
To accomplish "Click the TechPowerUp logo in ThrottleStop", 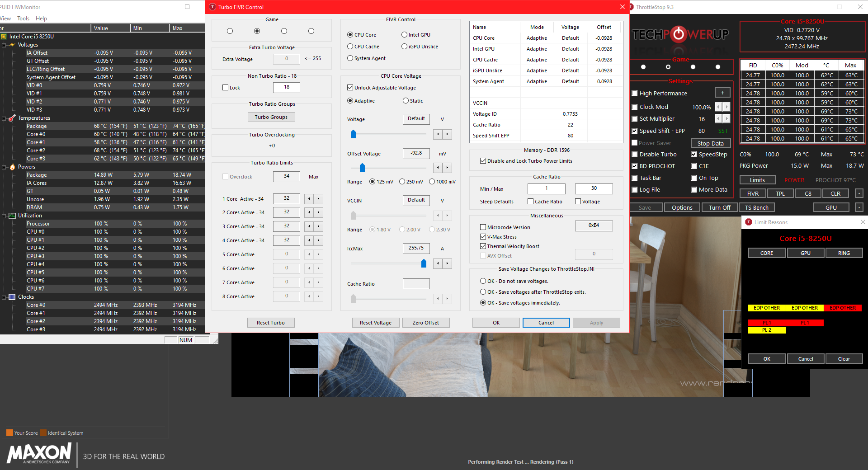I will click(x=680, y=34).
